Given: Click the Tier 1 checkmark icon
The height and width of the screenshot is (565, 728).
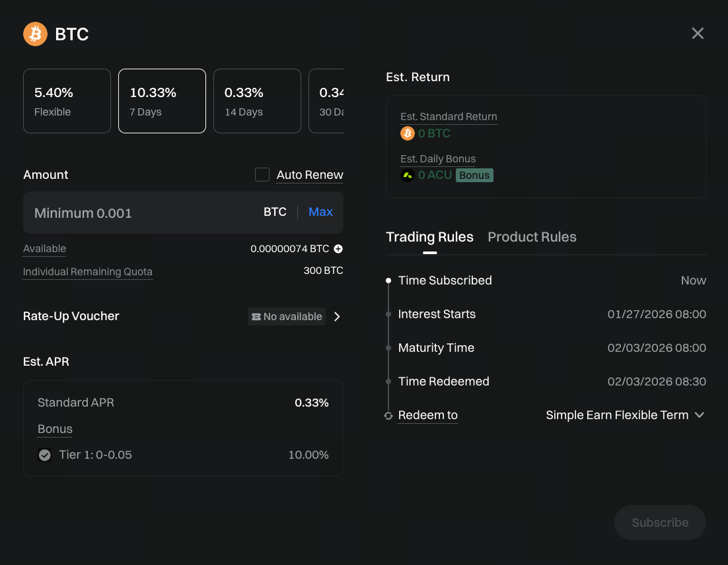Looking at the screenshot, I should [45, 455].
